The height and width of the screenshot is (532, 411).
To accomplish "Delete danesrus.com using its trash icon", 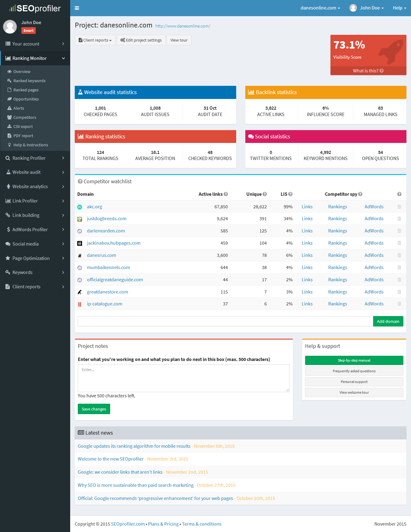I will [399, 255].
